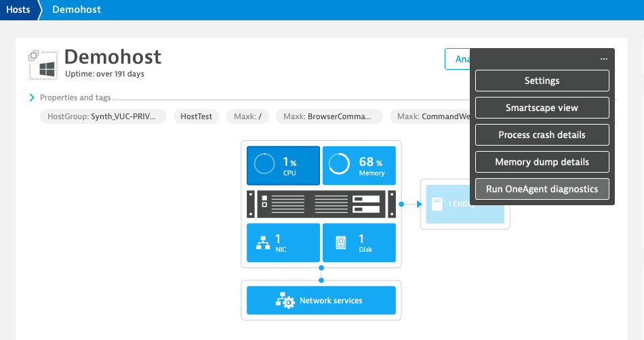Click Demohost breadcrumb
The height and width of the screenshot is (340, 644).
(x=77, y=10)
